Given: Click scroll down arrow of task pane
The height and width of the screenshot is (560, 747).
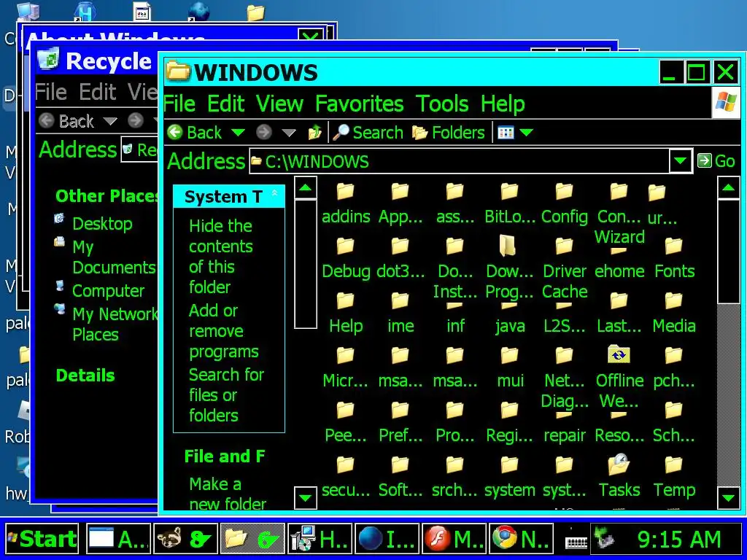Looking at the screenshot, I should point(306,499).
